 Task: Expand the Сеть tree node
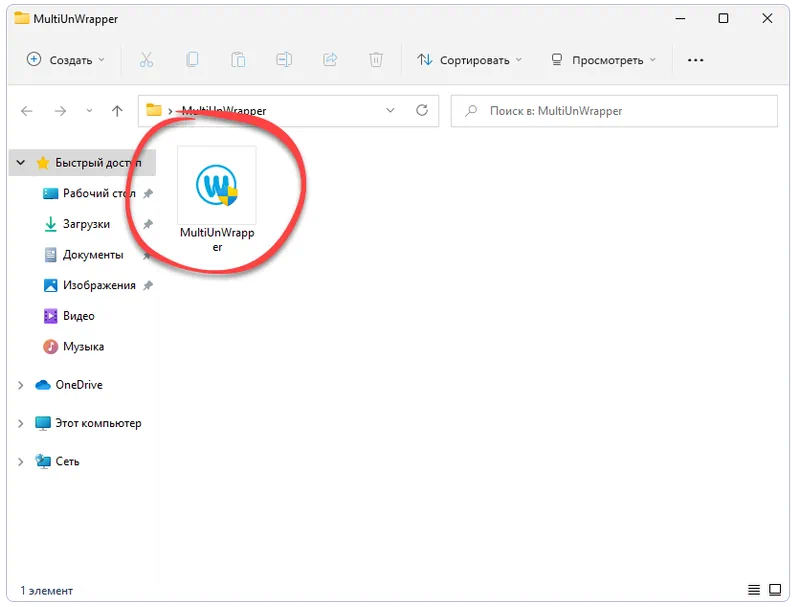20,462
